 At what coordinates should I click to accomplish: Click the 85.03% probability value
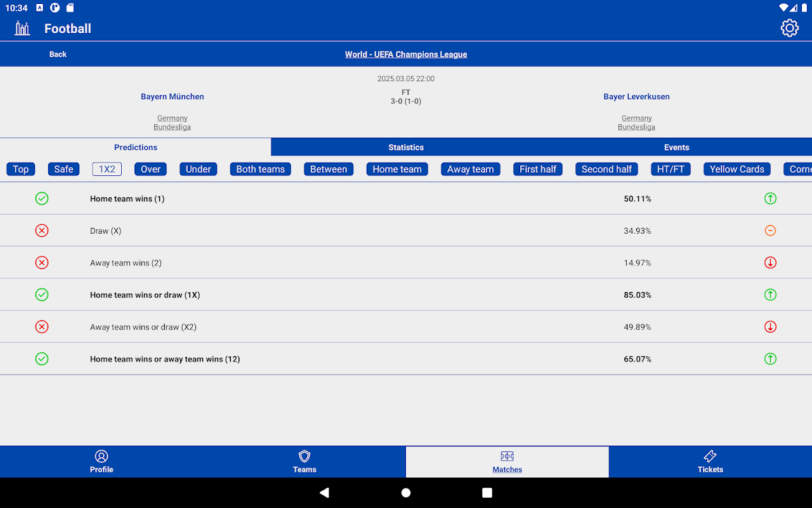[x=638, y=295]
